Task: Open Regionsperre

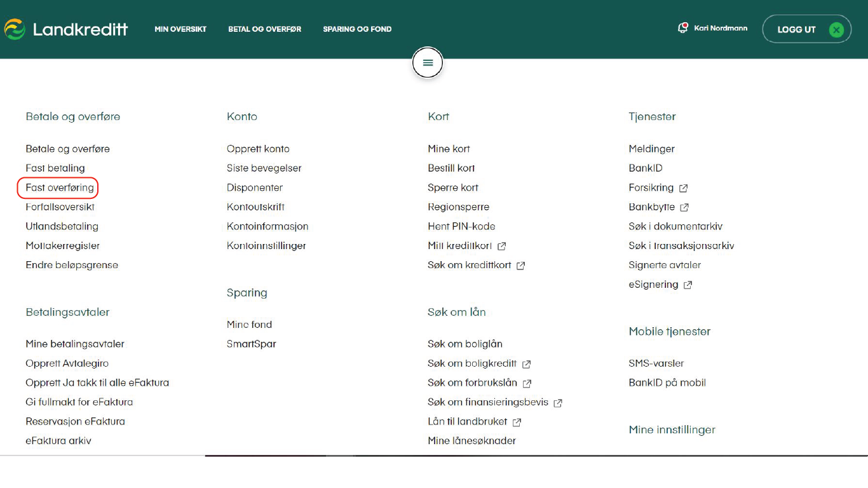Action: coord(459,207)
